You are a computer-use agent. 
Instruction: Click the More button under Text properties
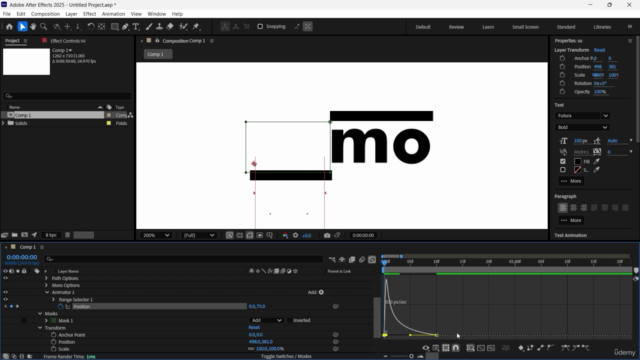(x=571, y=181)
